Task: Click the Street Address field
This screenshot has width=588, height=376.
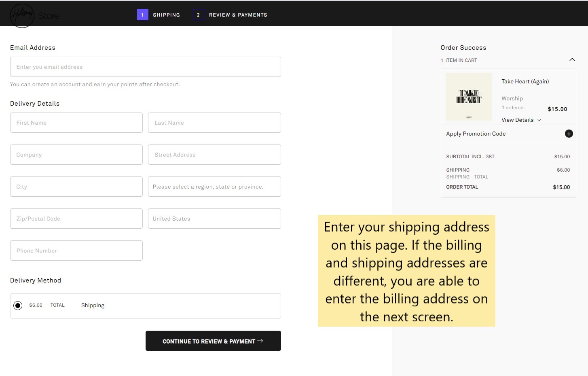Action: pos(214,155)
